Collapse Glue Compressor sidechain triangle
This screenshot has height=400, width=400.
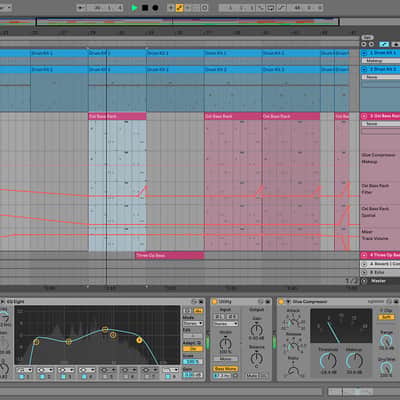pyautogui.click(x=288, y=302)
